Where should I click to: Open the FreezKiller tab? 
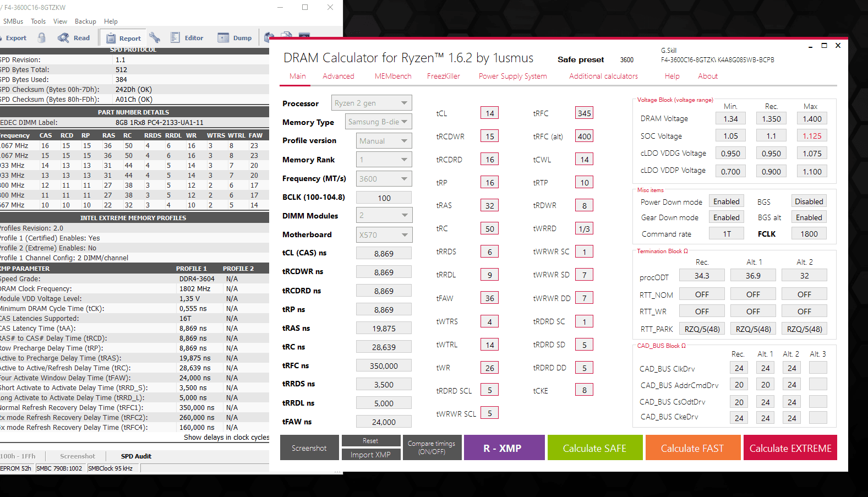click(444, 76)
